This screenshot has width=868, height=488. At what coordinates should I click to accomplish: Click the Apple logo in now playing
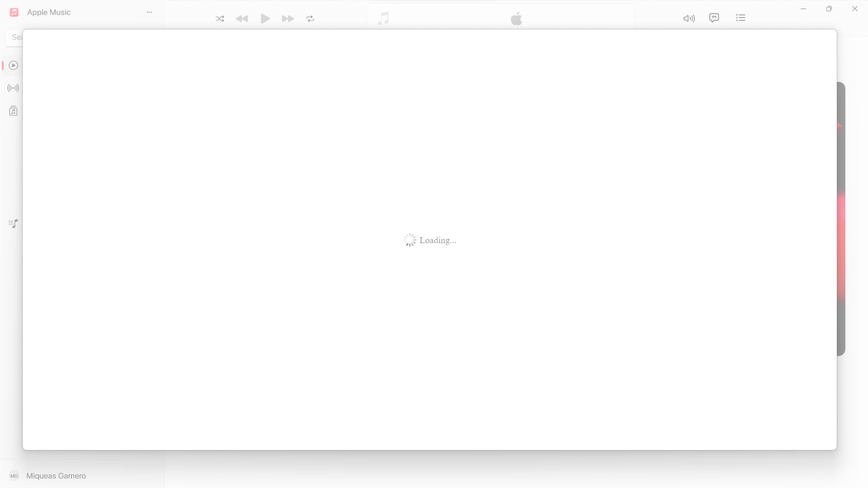516,19
